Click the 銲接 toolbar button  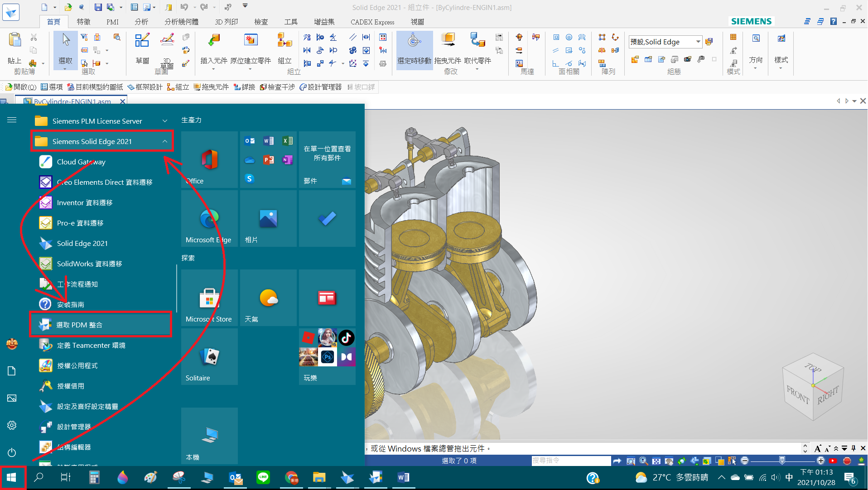click(245, 87)
